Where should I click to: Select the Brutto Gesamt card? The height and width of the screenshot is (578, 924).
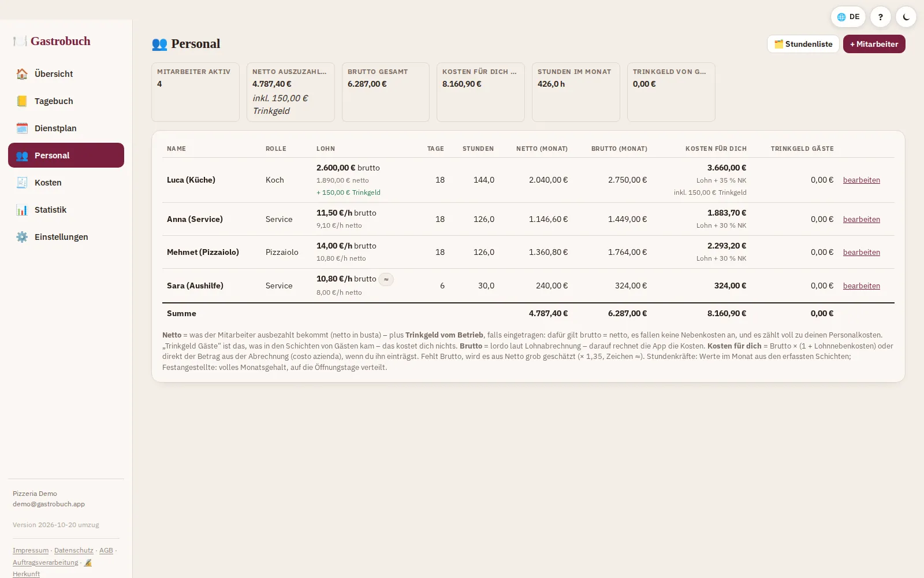click(x=385, y=92)
